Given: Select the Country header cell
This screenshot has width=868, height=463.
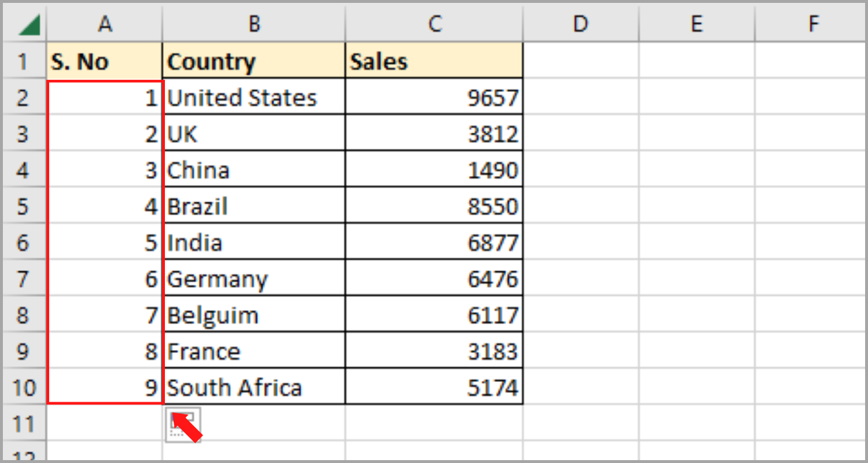Looking at the screenshot, I should tap(253, 60).
